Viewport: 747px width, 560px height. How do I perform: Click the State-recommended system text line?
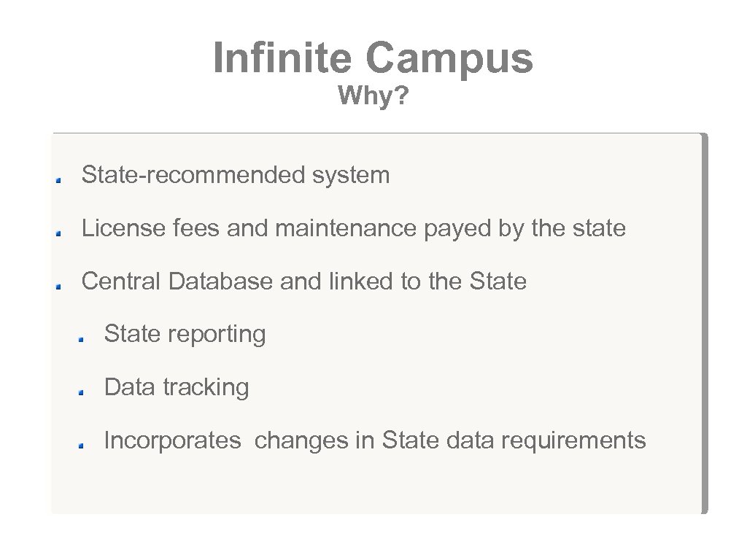click(236, 175)
